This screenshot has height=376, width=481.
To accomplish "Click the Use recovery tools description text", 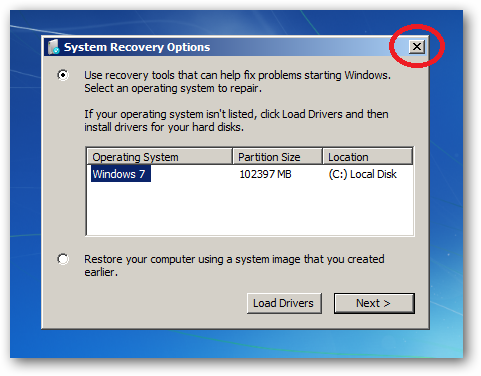I will [237, 82].
